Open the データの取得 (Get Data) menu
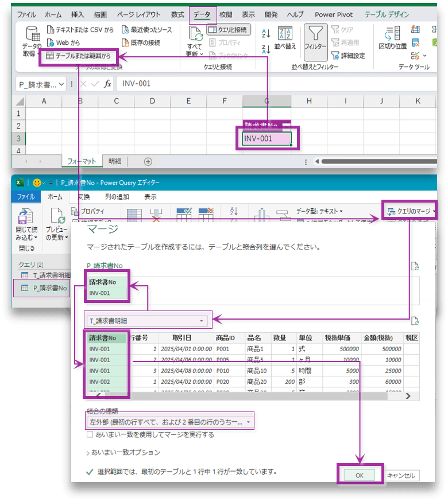The image size is (448, 501). pyautogui.click(x=32, y=41)
